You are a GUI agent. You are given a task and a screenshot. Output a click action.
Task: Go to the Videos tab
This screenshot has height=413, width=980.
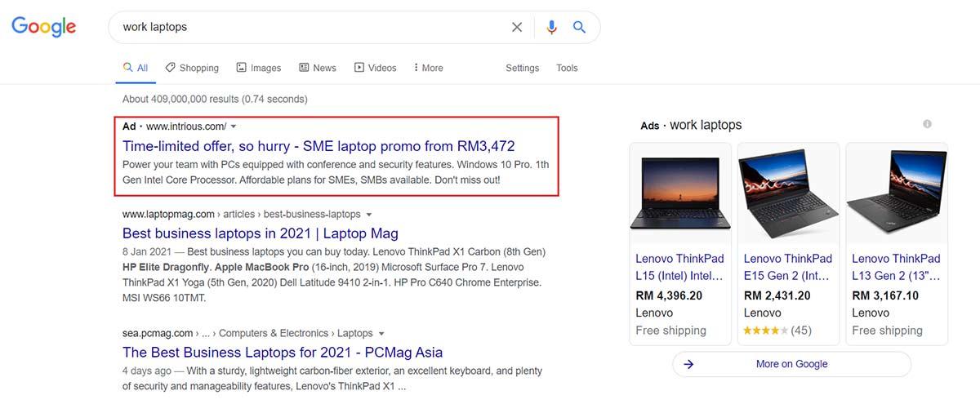(375, 68)
